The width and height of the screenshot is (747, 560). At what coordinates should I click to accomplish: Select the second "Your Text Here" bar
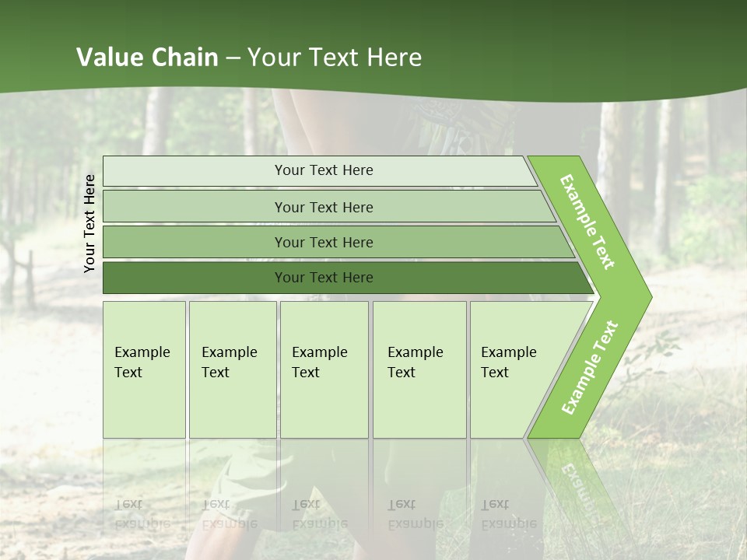coord(324,207)
